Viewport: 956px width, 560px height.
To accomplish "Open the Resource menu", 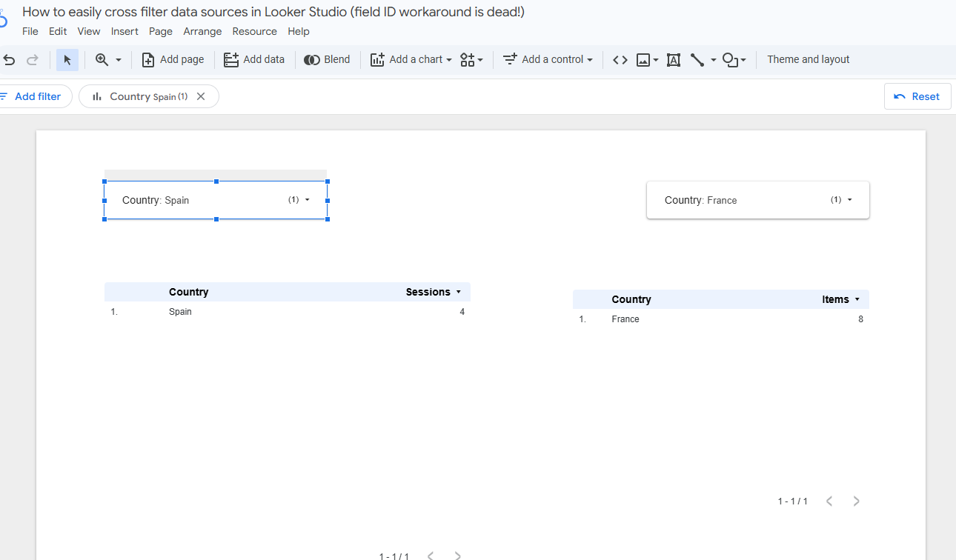I will pos(254,31).
